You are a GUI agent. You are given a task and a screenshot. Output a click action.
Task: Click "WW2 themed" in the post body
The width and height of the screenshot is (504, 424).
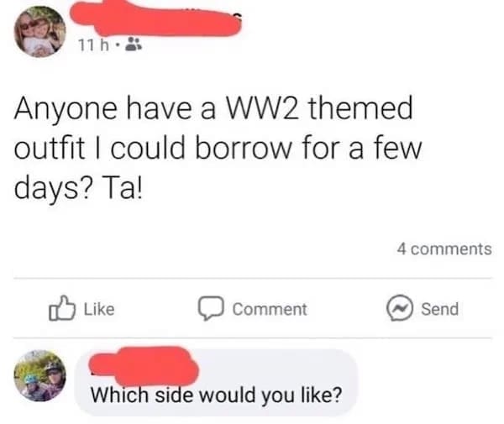319,108
